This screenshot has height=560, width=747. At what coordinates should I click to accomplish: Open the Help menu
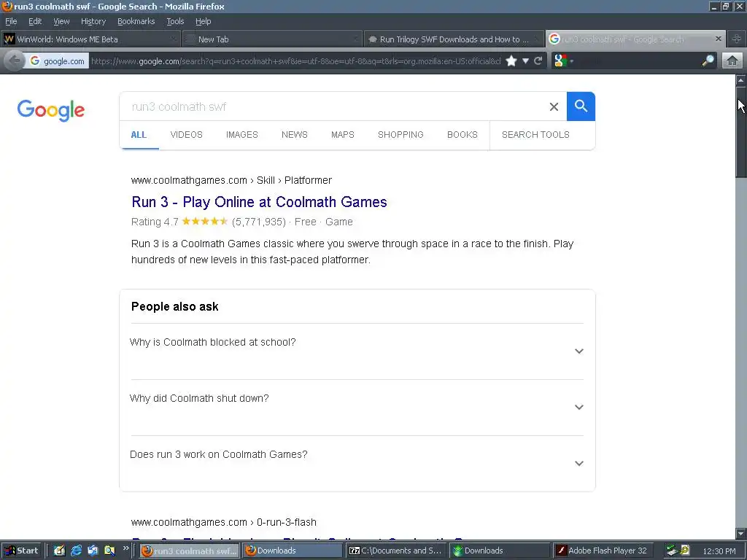(x=203, y=21)
